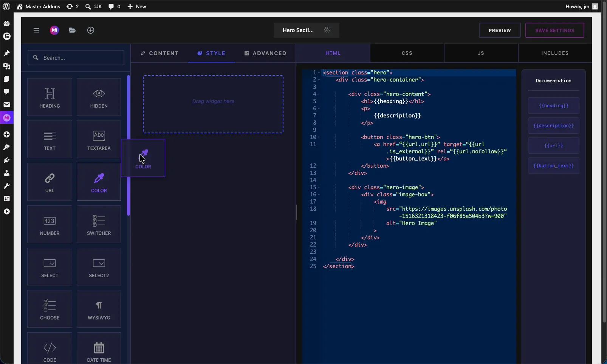Open the updates icon showing 2
Image resolution: width=607 pixels, height=364 pixels.
coord(73,6)
